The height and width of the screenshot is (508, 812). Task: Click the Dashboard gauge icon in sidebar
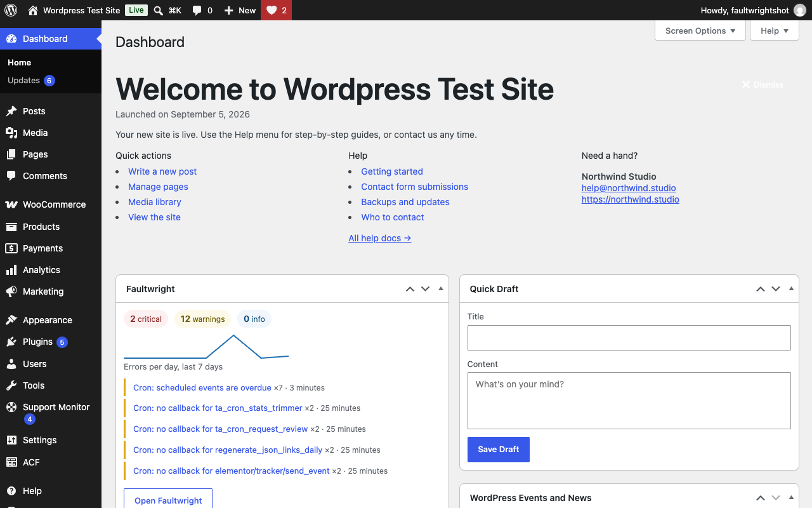[x=11, y=39]
